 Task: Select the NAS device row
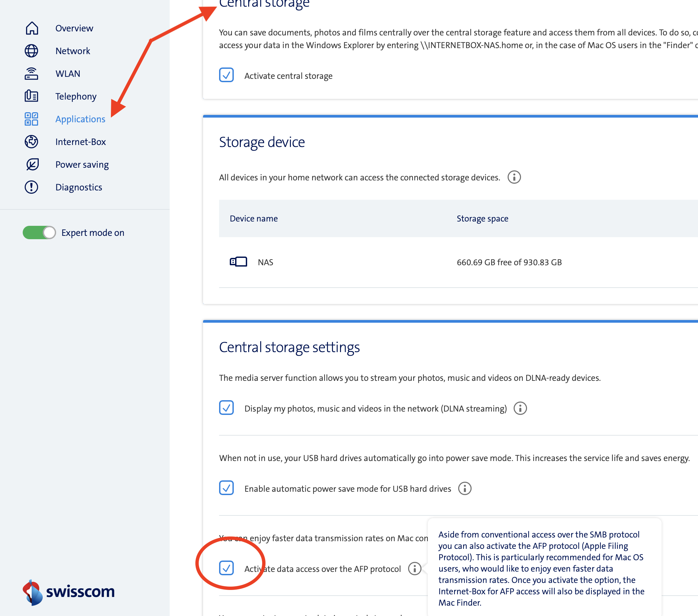tap(265, 262)
